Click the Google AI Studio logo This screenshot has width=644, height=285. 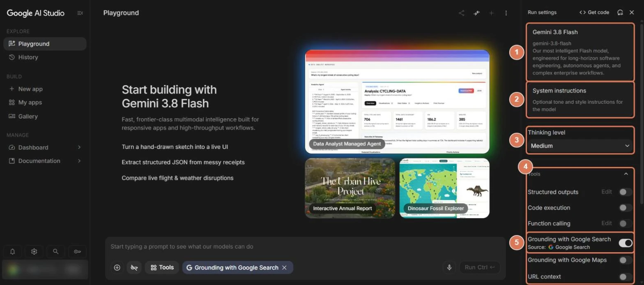[x=36, y=13]
